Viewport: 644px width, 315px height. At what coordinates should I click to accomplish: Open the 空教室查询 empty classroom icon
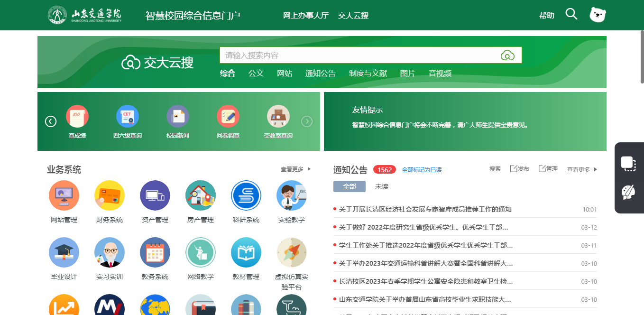coord(278,117)
